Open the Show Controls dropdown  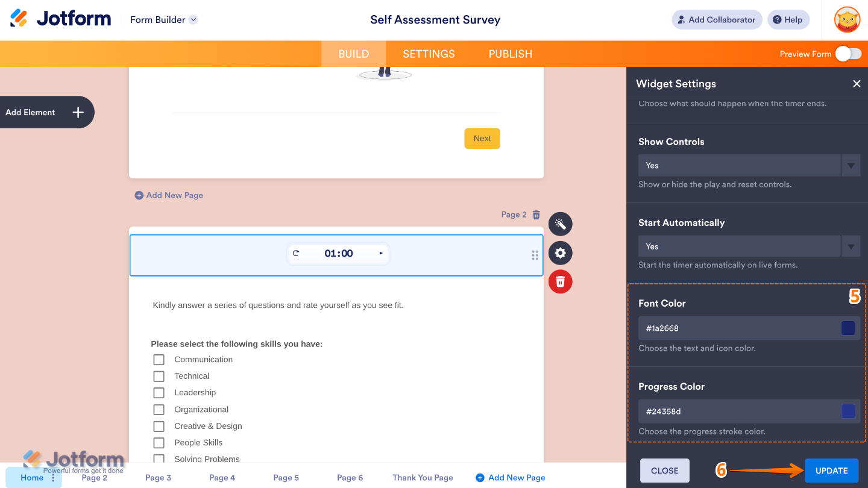coord(851,165)
